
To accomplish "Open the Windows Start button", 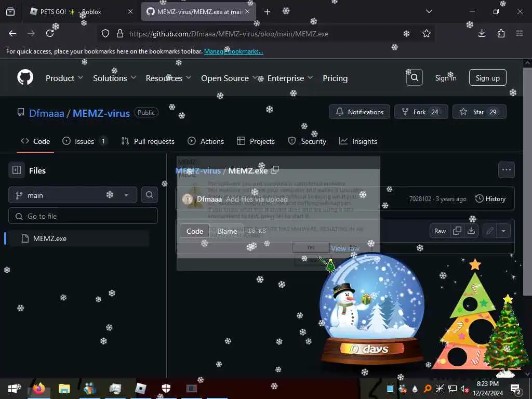I will [x=14, y=389].
